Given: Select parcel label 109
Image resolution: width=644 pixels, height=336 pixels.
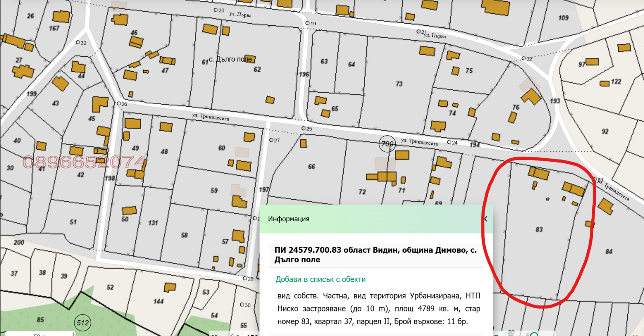Looking at the screenshot, I should [x=563, y=18].
